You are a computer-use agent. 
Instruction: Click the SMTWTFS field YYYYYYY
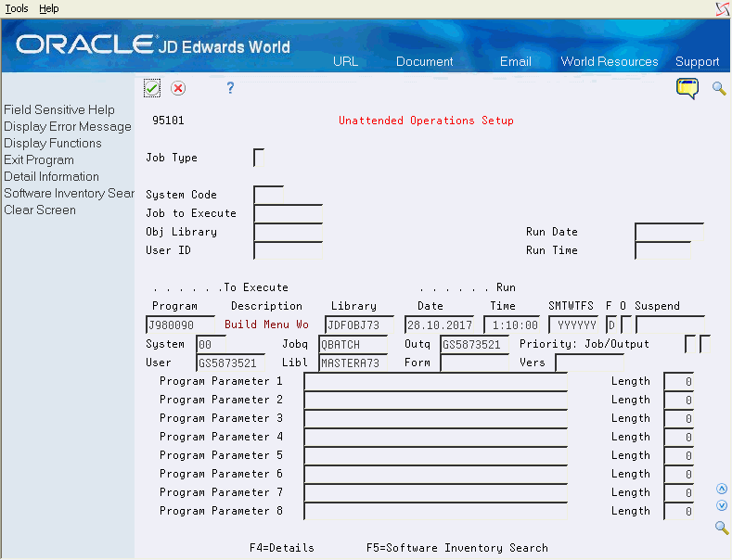click(573, 325)
